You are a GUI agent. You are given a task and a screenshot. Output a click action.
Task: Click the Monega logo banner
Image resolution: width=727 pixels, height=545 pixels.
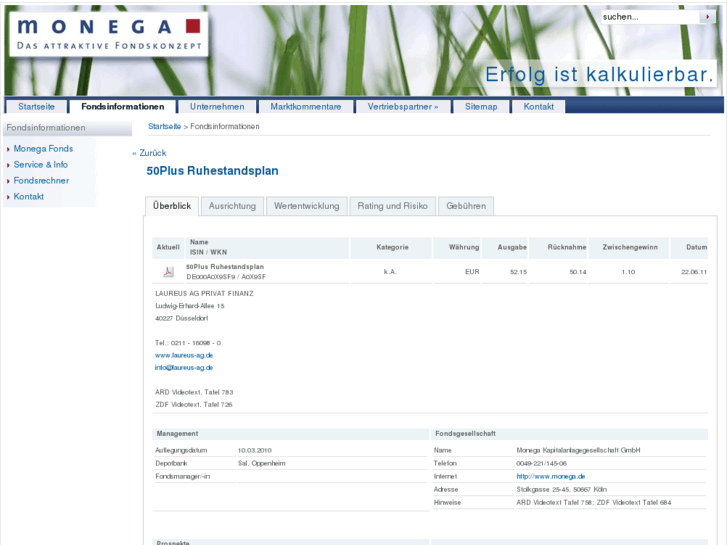coord(108,34)
